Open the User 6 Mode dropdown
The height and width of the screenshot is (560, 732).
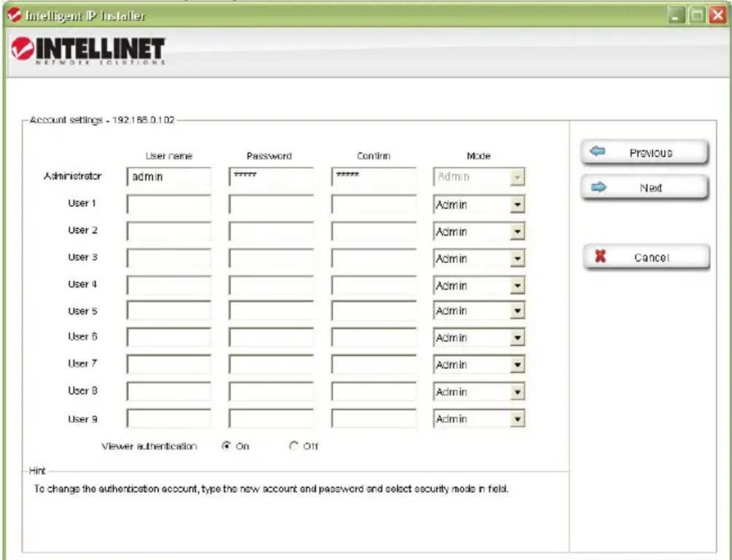pyautogui.click(x=517, y=338)
